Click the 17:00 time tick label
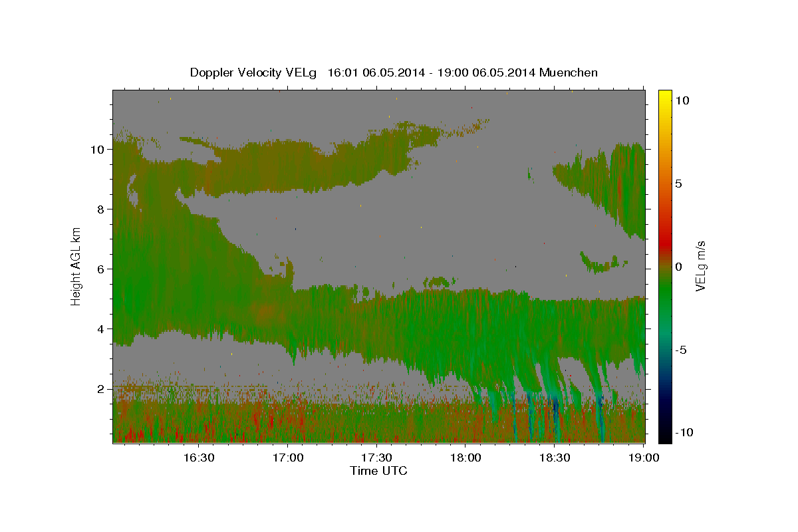The image size is (798, 532). point(288,458)
